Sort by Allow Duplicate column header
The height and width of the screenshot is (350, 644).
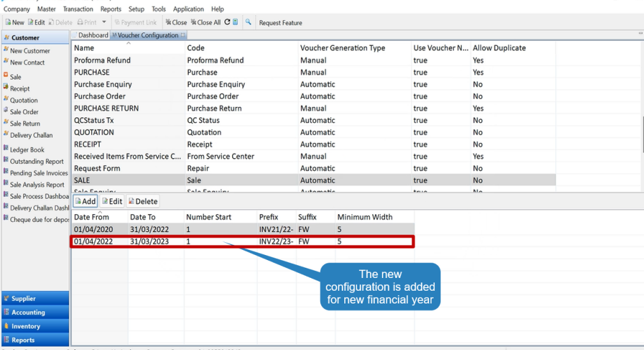(513, 48)
